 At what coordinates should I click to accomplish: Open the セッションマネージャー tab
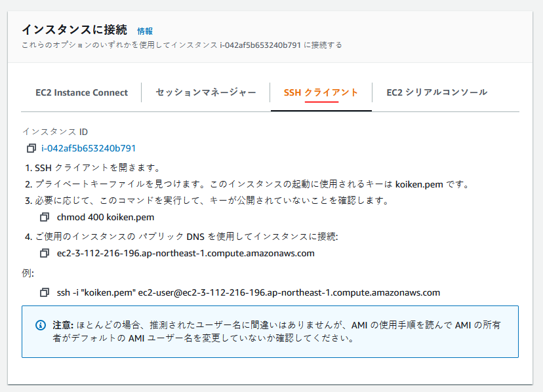point(204,92)
